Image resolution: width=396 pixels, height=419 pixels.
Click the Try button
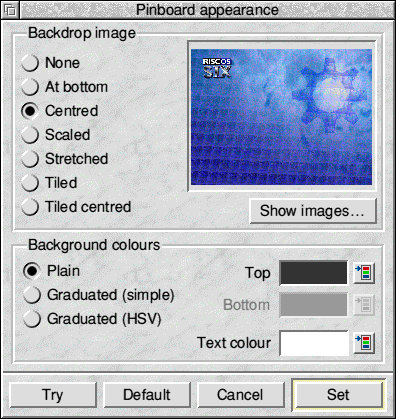[x=53, y=395]
